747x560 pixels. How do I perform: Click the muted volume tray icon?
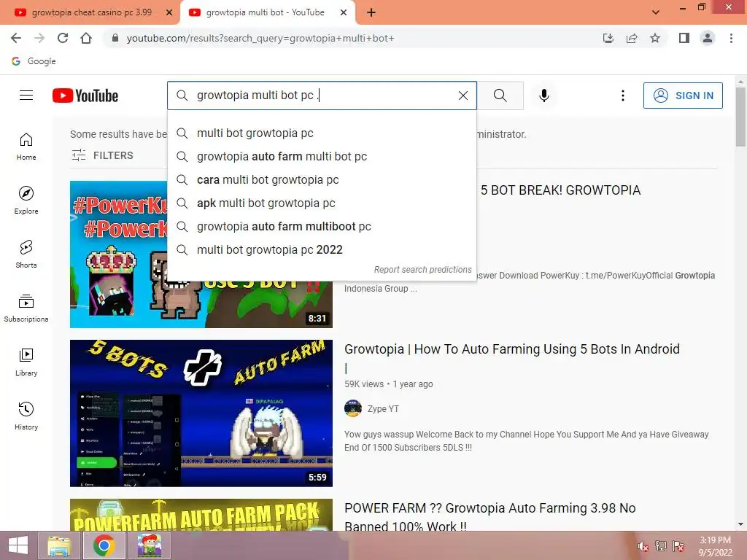643,546
